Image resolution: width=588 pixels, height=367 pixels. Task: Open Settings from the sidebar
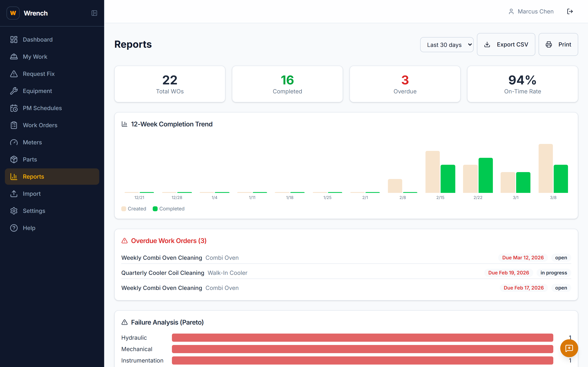(34, 211)
